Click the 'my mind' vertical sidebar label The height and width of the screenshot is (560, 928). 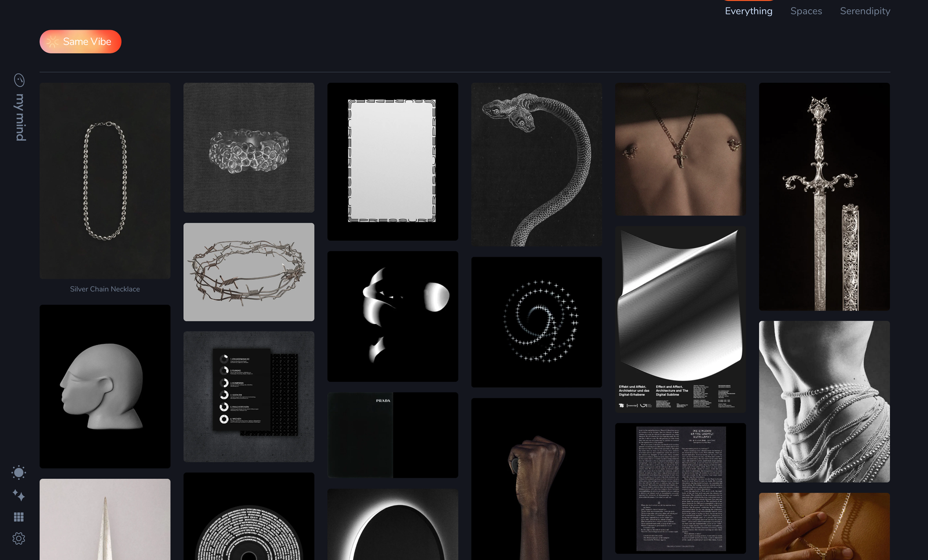coord(20,117)
